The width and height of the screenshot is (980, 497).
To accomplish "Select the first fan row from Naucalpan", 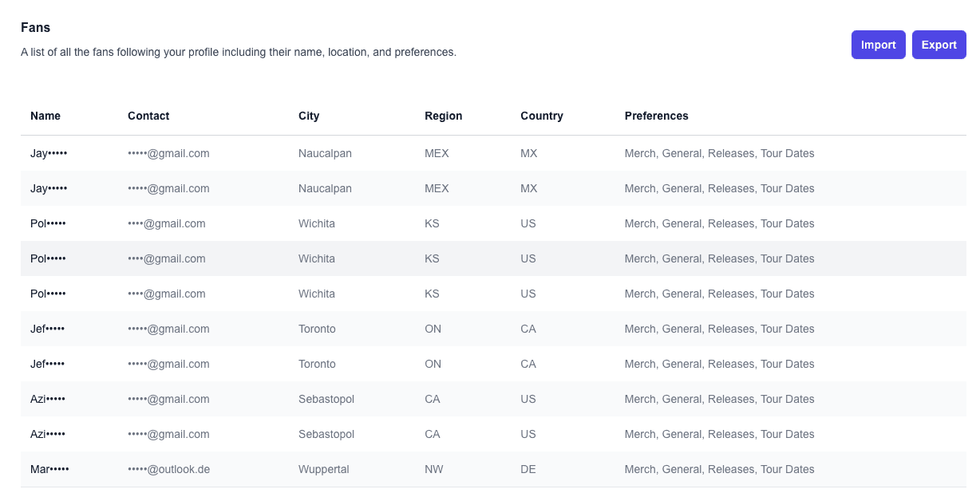I will [319, 153].
